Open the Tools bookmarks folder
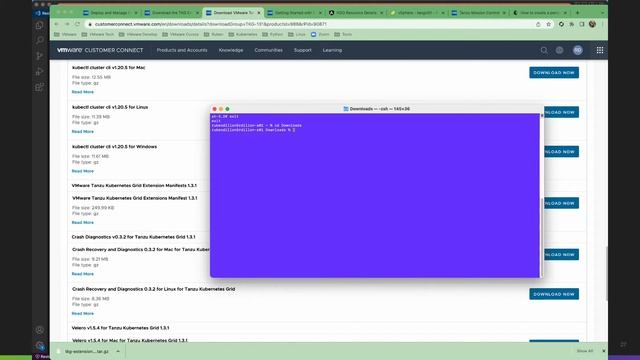 (343, 34)
